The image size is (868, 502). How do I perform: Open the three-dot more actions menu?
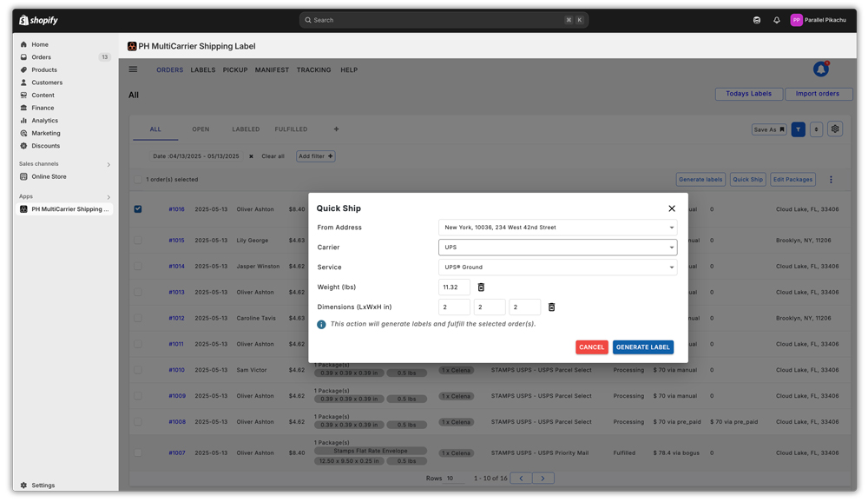click(831, 180)
